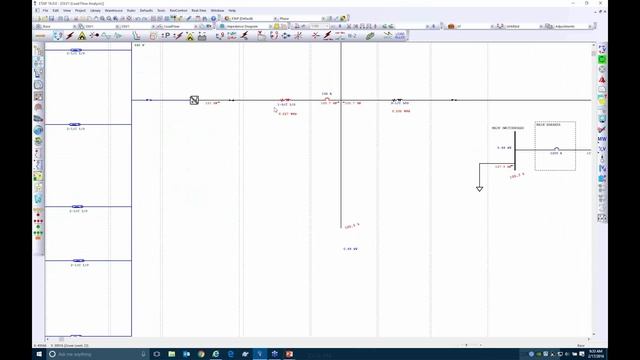Expand the LoadFlow study case dropdown
640x360 pixels.
[x=196, y=27]
